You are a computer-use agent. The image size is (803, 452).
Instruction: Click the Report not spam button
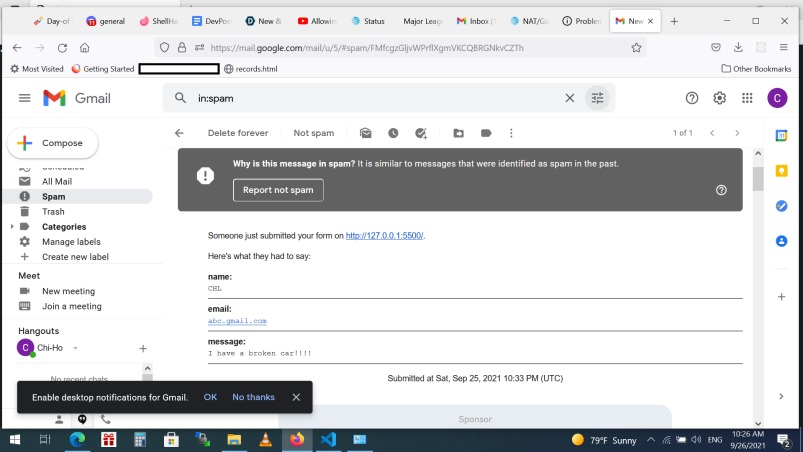pyautogui.click(x=278, y=190)
